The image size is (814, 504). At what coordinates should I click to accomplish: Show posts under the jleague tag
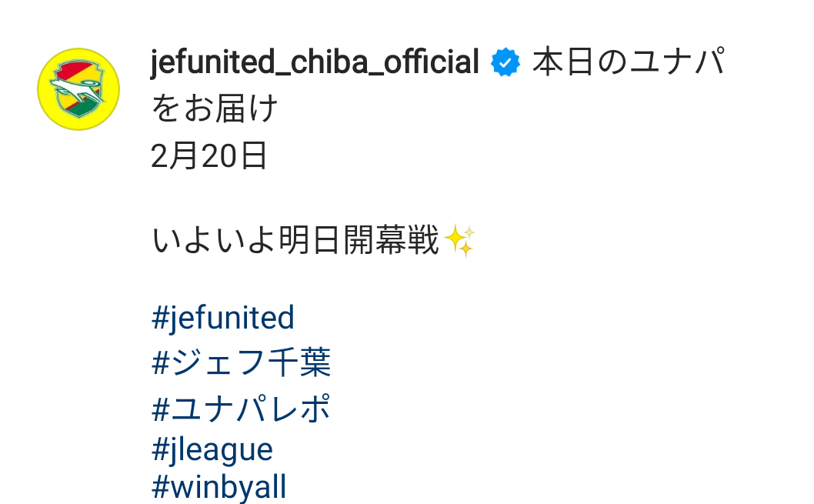pos(212,449)
